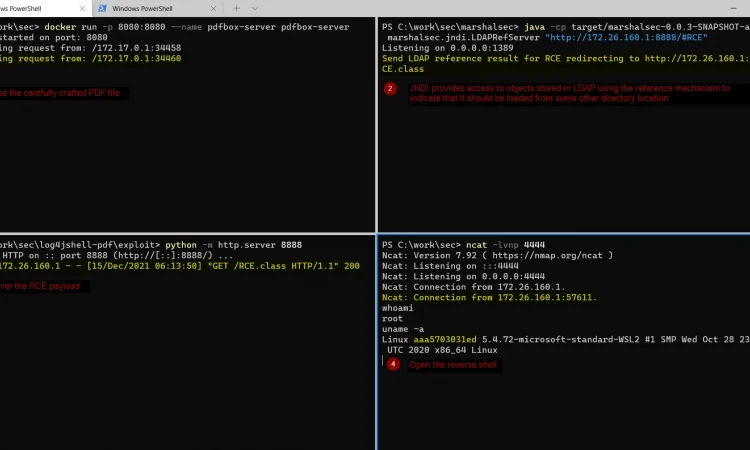
Task: Open a new tab with the plus button
Action: point(236,8)
